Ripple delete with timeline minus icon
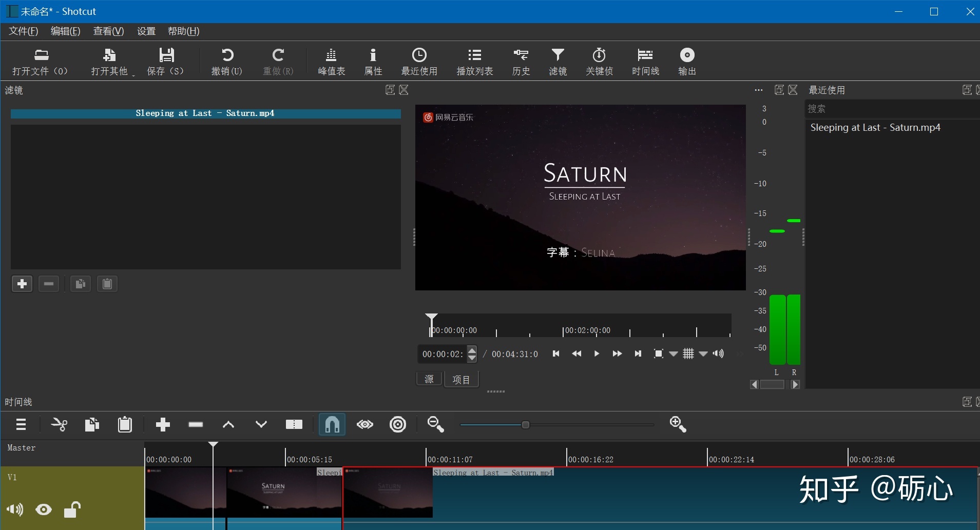This screenshot has height=530, width=980. click(196, 424)
